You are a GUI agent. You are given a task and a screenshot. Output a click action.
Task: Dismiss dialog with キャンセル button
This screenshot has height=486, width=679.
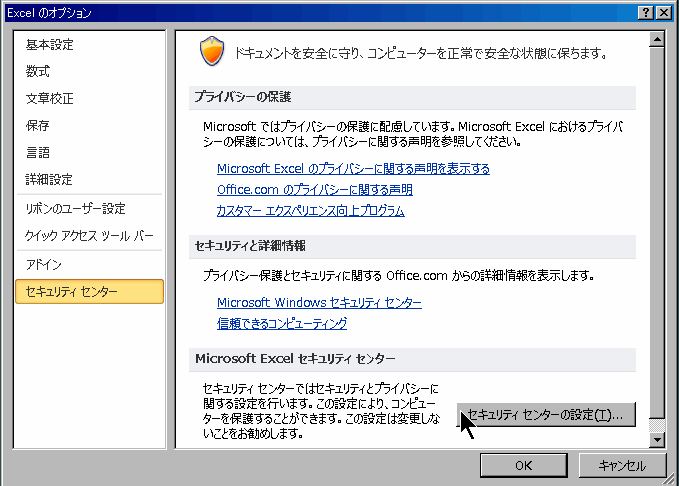coord(622,466)
